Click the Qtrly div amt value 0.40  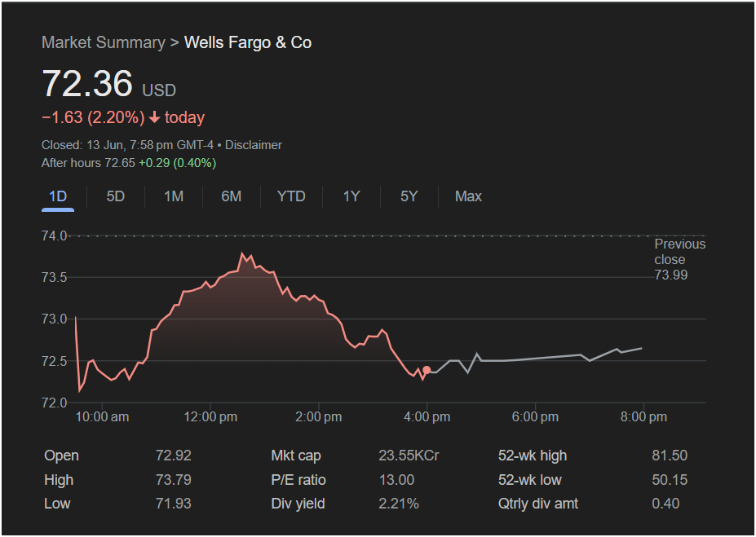[665, 504]
